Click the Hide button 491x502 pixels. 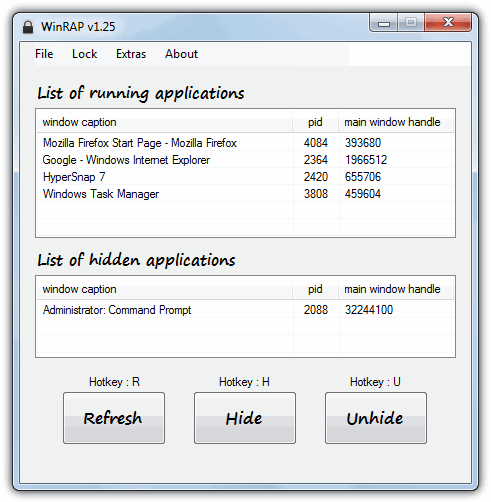[x=245, y=418]
